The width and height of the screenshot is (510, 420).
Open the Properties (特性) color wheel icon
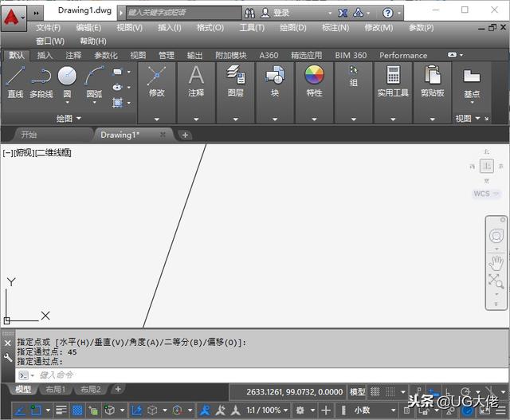tap(314, 76)
